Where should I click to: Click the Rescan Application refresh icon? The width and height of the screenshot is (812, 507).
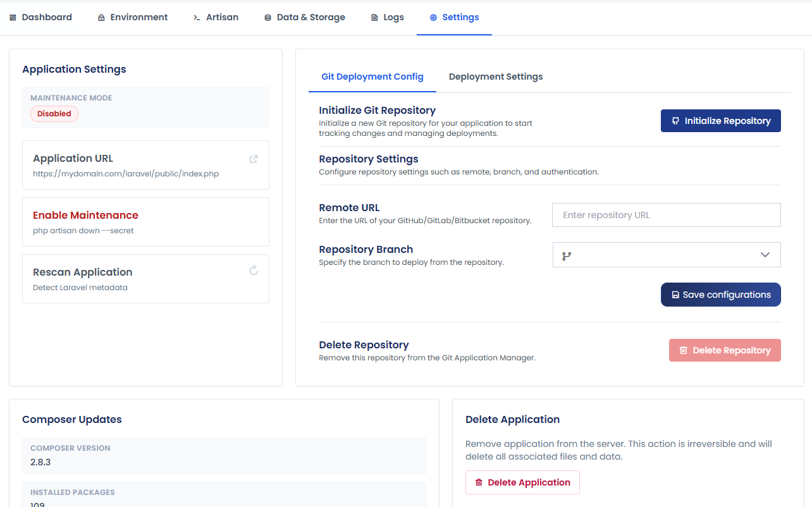[x=254, y=271]
